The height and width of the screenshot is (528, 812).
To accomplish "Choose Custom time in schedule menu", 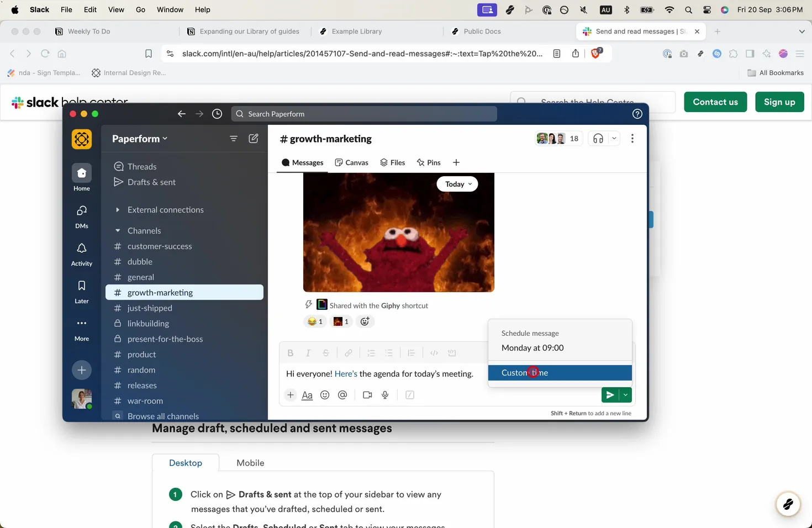I will click(560, 373).
